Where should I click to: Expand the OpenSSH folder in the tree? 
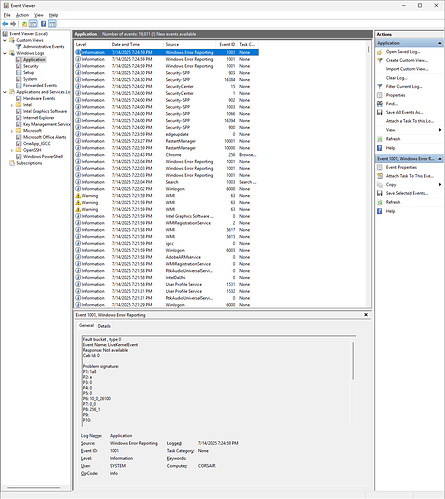click(12, 150)
